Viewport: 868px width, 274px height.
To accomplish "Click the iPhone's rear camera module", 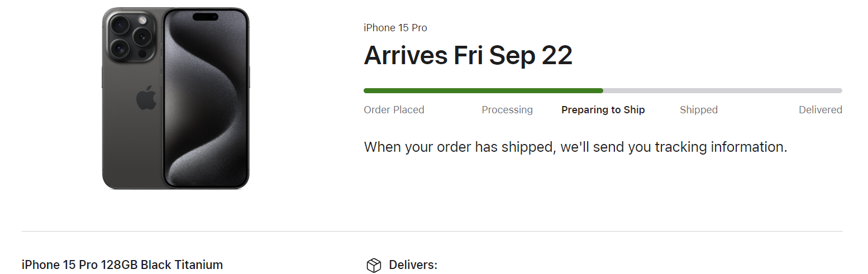I will (x=131, y=37).
